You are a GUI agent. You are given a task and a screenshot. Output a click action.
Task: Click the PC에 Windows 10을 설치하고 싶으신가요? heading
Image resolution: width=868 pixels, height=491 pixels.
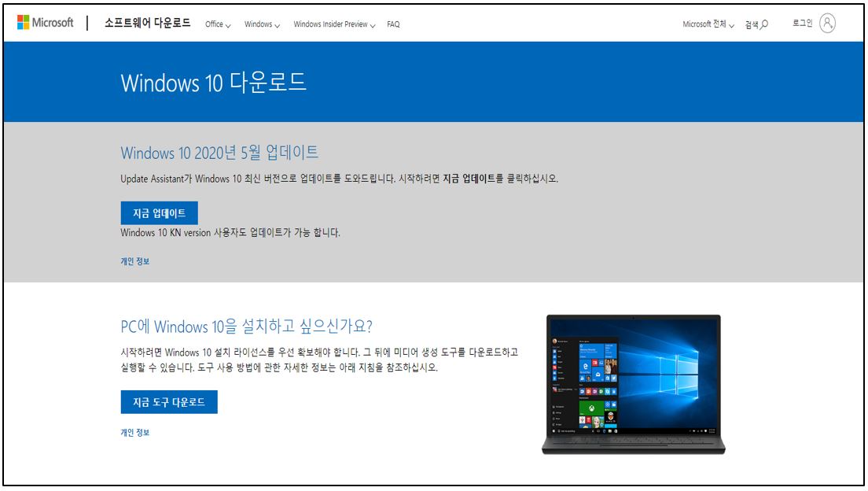[246, 326]
